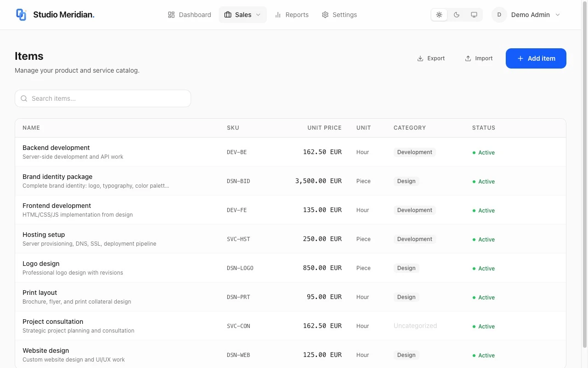Click the SKU column header

click(233, 128)
